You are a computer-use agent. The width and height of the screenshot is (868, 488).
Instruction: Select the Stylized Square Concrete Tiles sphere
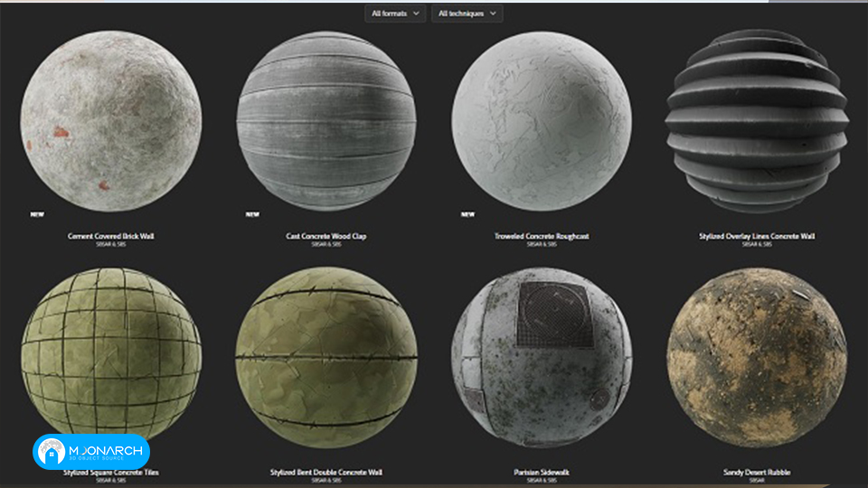111,357
